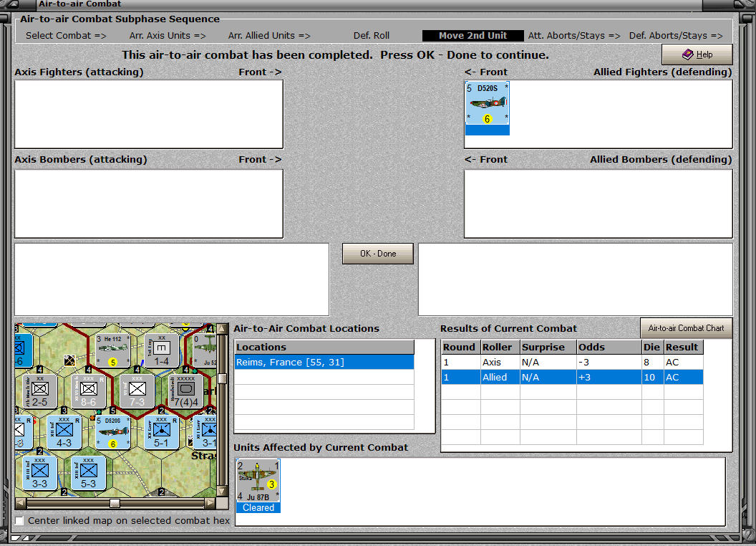Click the -3 odds cell
The width and height of the screenshot is (756, 546).
tap(609, 362)
